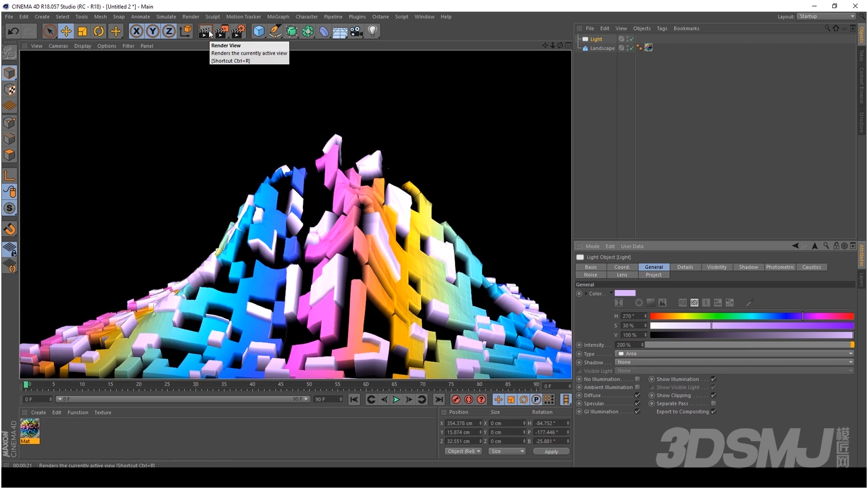
Task: Add a Camera object
Action: pos(356,31)
